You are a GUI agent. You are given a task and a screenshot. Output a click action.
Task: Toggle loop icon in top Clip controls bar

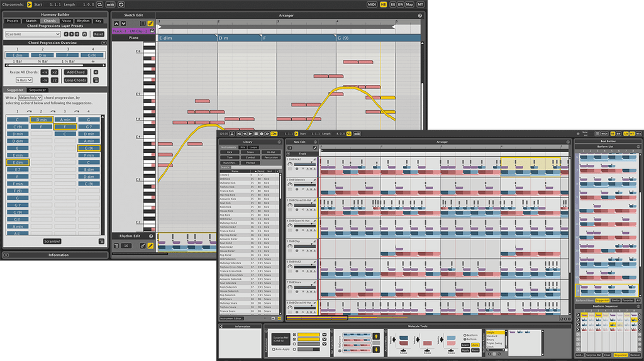[x=99, y=4]
